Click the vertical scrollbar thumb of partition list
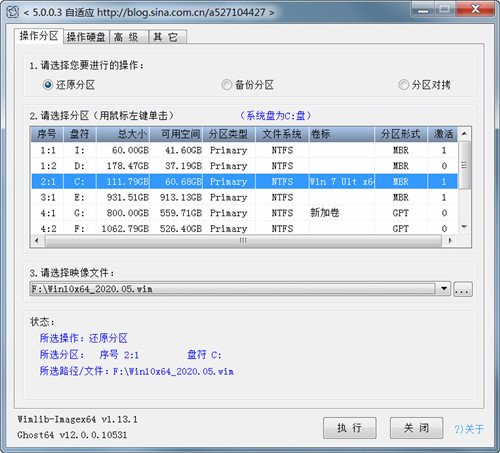 (464, 165)
